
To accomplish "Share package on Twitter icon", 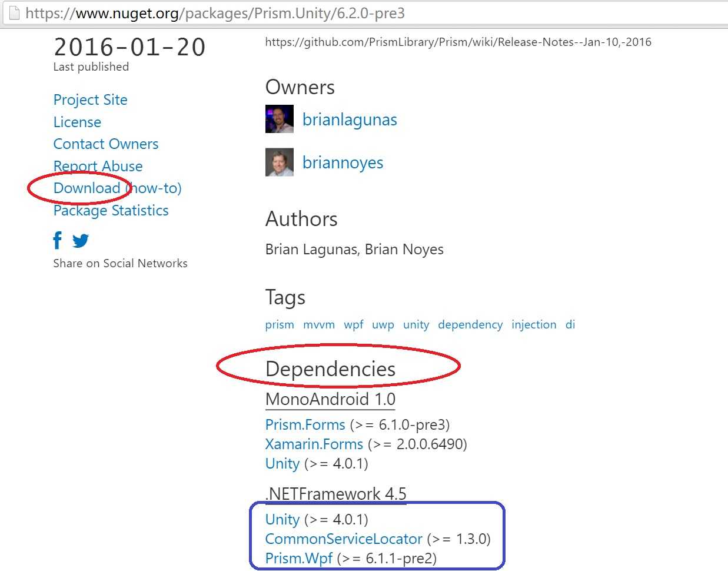I will 81,241.
